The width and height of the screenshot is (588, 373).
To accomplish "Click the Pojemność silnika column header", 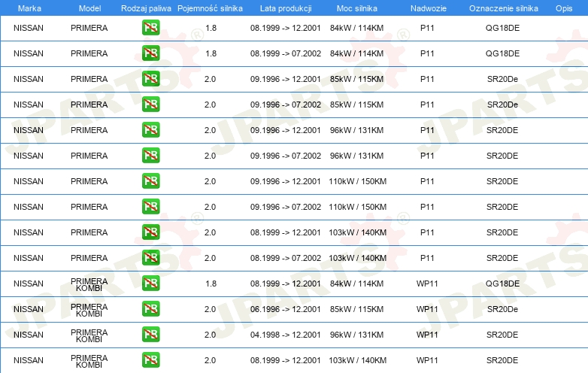I will 211,8.
